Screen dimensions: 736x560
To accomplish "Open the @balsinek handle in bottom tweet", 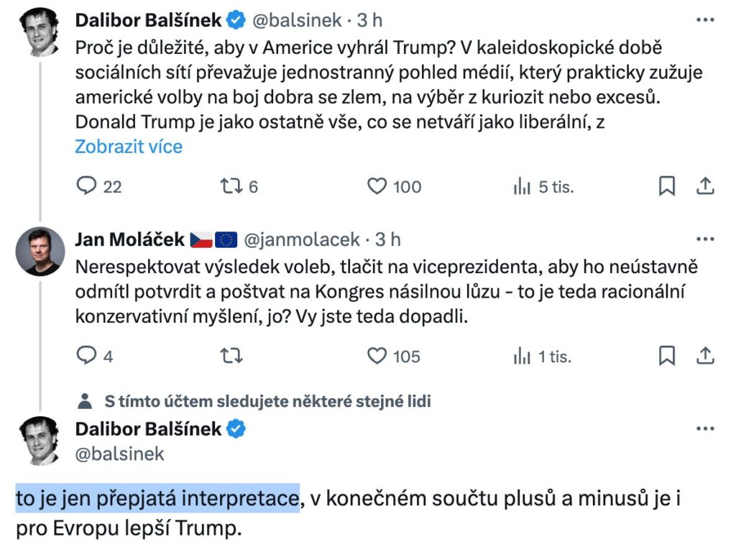I will 120,454.
